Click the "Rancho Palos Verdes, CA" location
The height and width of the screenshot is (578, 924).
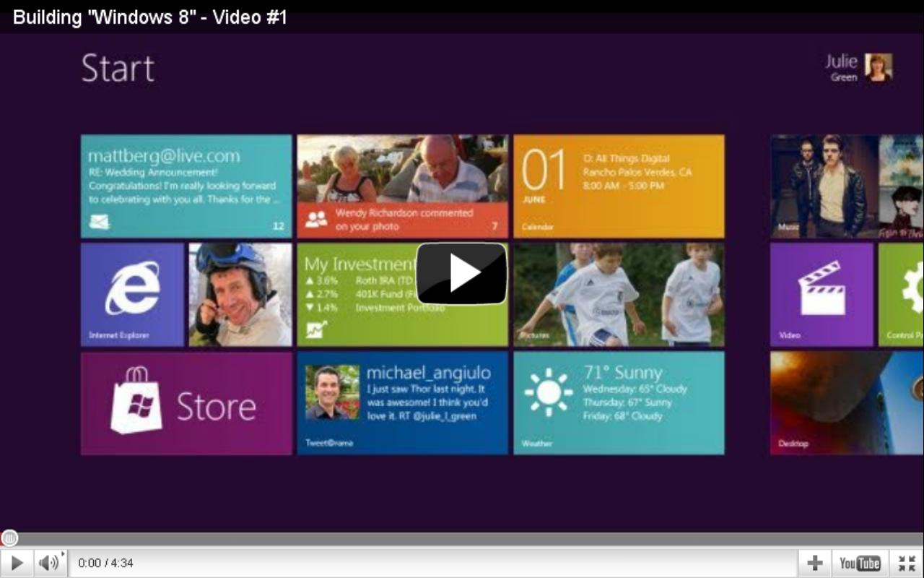click(637, 172)
